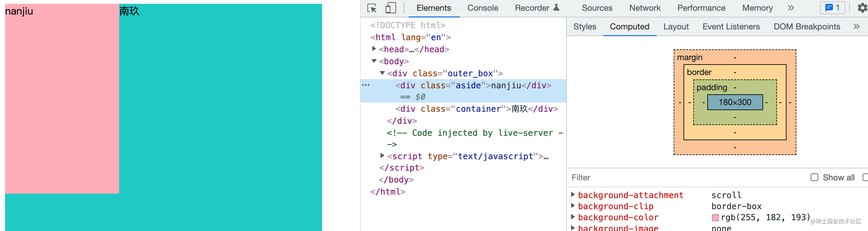Open the Performance tab
The height and width of the screenshot is (231, 868).
point(701,8)
